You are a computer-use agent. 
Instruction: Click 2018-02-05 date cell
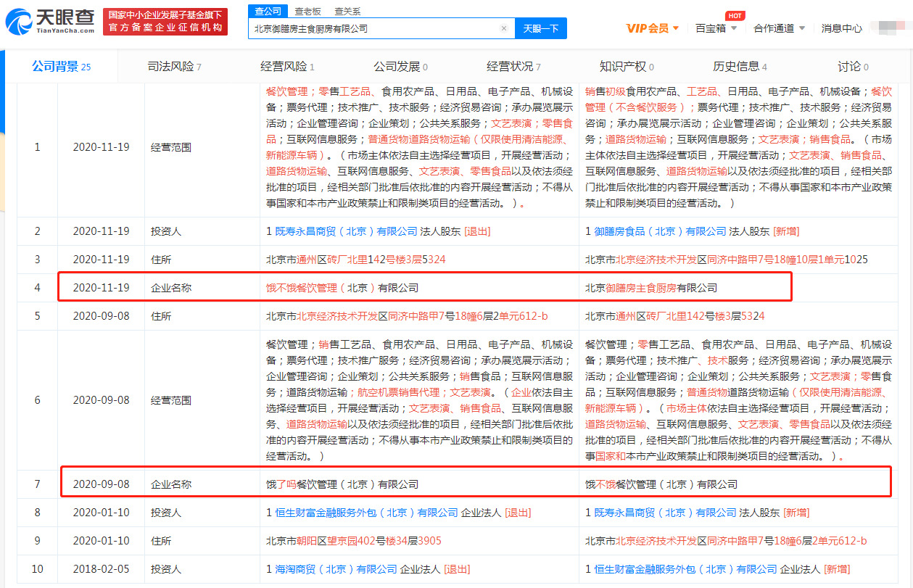click(x=102, y=569)
